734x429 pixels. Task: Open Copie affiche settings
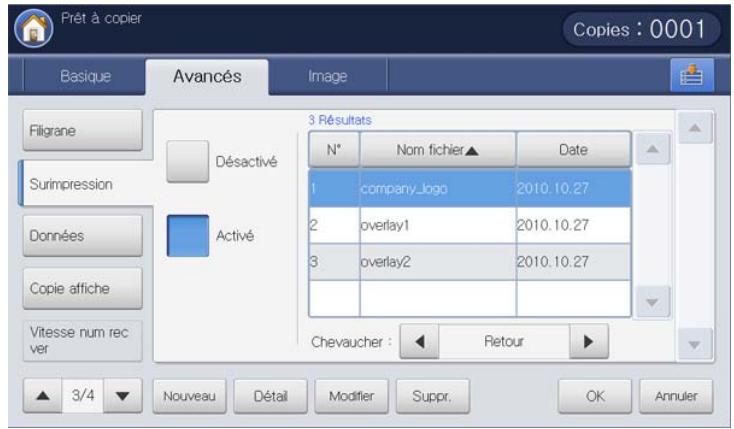[82, 288]
